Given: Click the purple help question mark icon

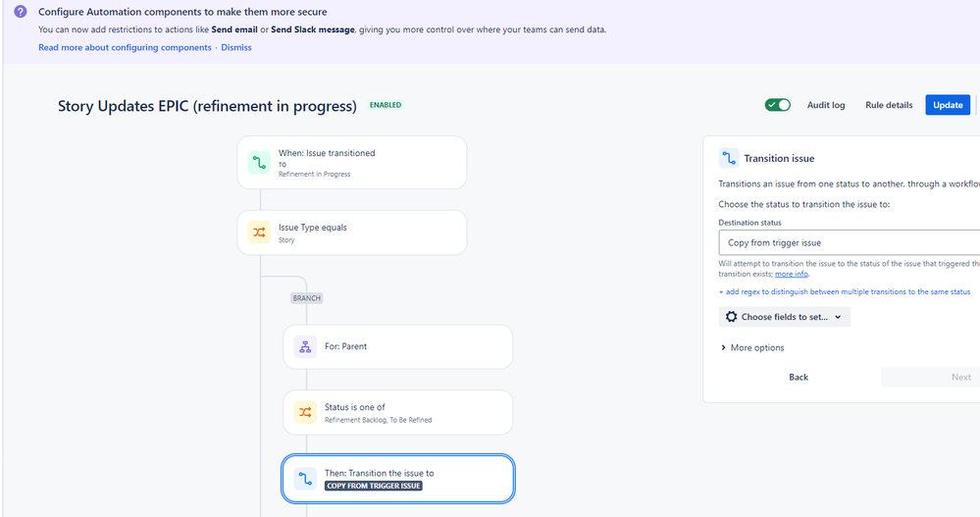Looking at the screenshot, I should coord(20,11).
